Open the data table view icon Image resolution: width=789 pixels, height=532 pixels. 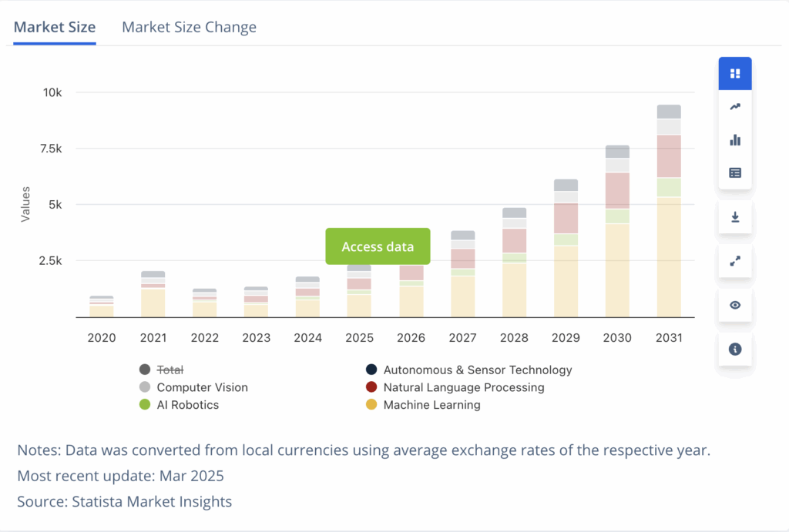coord(735,173)
